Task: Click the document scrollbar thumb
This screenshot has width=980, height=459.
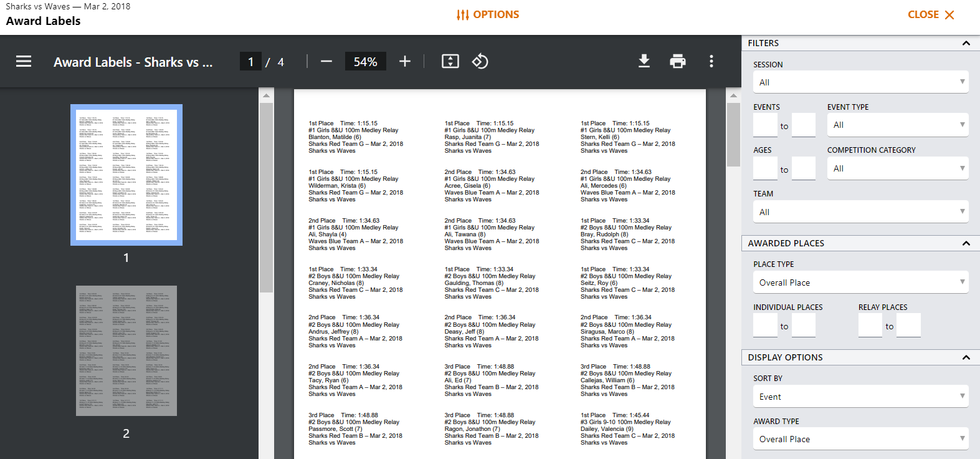Action: pyautogui.click(x=733, y=135)
